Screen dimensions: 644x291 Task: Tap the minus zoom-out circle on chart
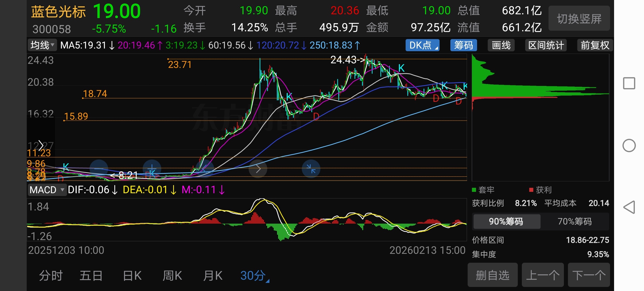[99, 169]
